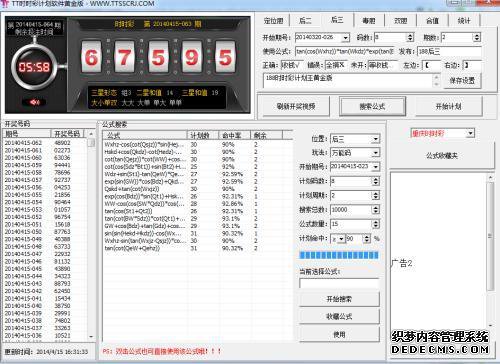Image resolution: width=500 pixels, height=364 pixels.
Task: Click the 开始计划 button
Action: click(x=449, y=106)
